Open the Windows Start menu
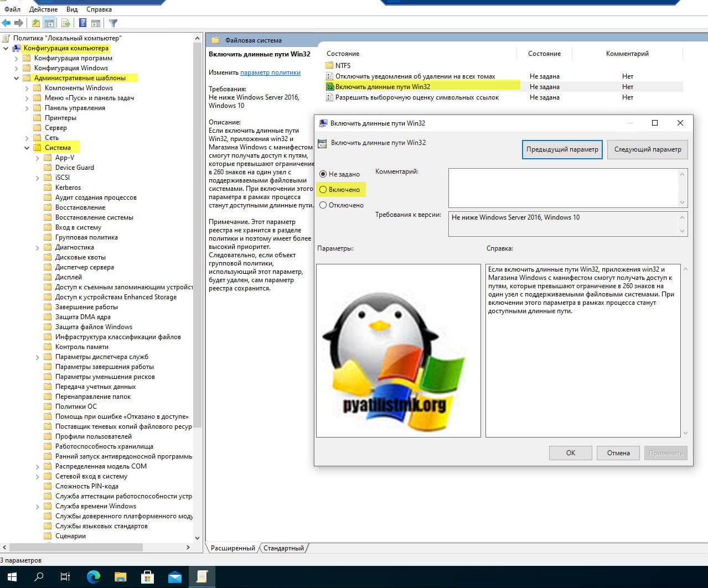The height and width of the screenshot is (588, 708). coord(12,577)
